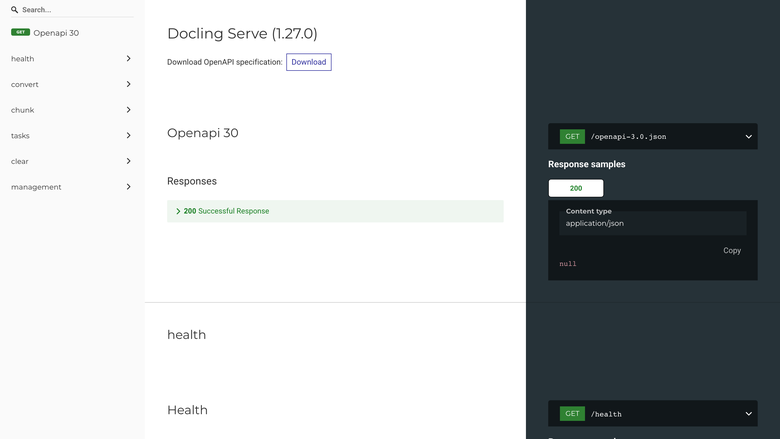Select the 200 response sample tab
Viewport: 780px width, 439px height.
pyautogui.click(x=576, y=188)
